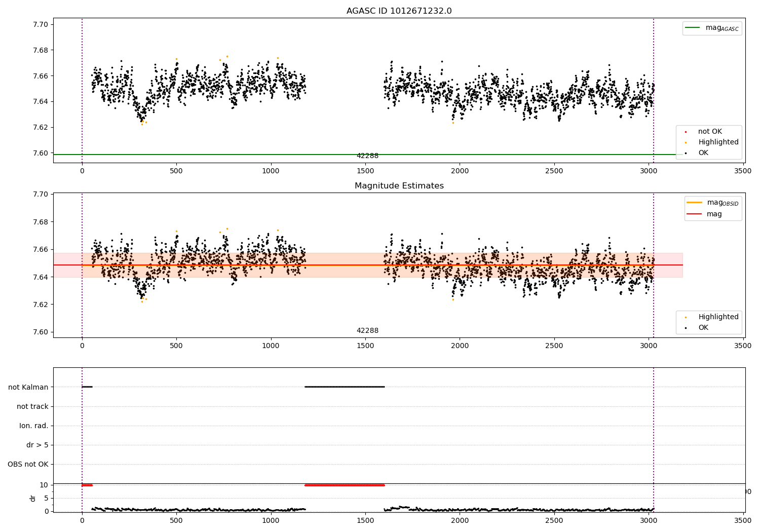Click x-tick '1000' under the middle plot
The image size is (760, 532).
tap(271, 346)
